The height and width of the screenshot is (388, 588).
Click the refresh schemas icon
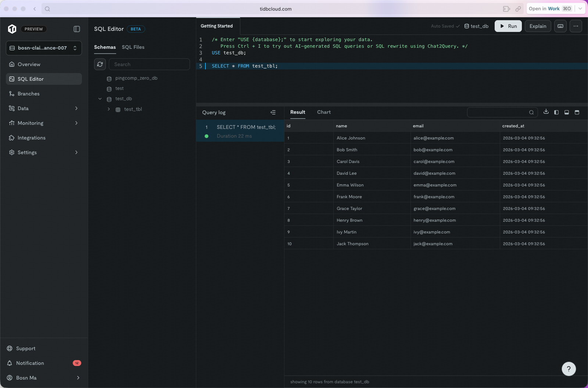tap(100, 64)
